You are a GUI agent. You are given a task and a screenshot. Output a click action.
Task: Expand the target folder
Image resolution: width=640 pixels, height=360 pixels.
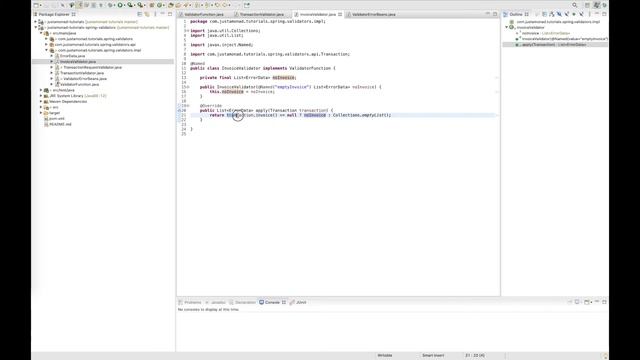point(41,113)
